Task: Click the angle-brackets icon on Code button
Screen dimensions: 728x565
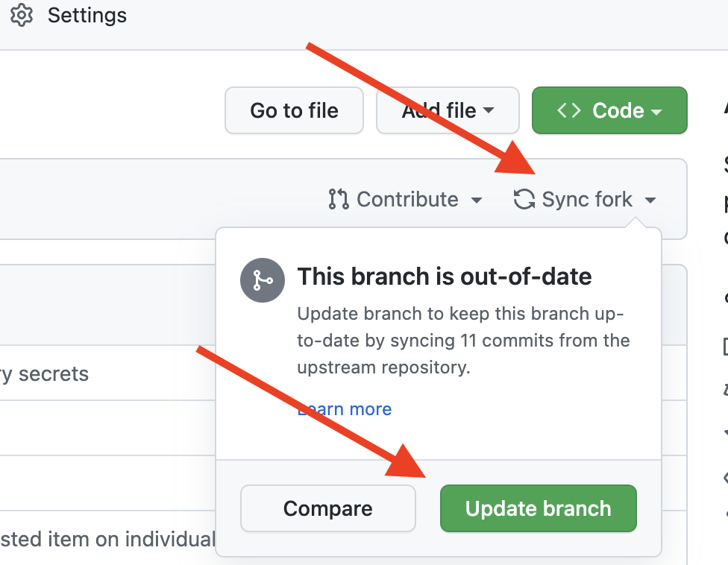Action: click(x=569, y=110)
